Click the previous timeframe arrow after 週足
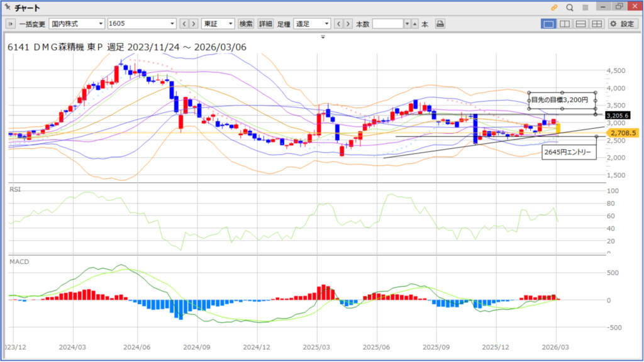644x362 pixels. [x=338, y=24]
